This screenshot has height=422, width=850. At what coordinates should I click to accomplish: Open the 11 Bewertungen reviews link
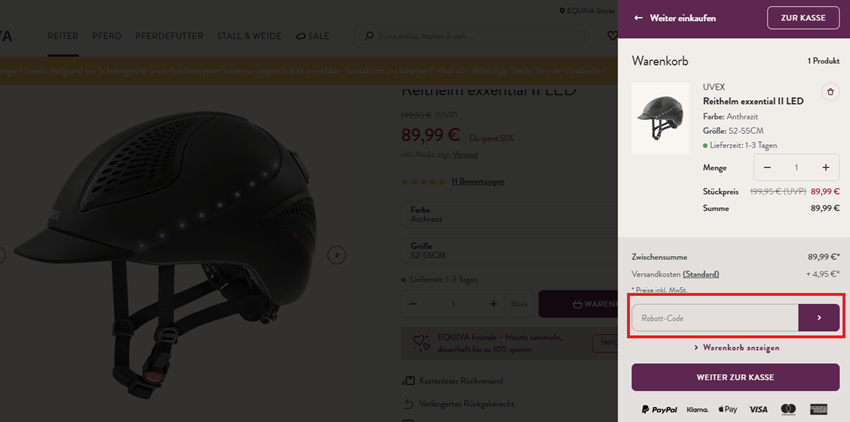coord(477,182)
